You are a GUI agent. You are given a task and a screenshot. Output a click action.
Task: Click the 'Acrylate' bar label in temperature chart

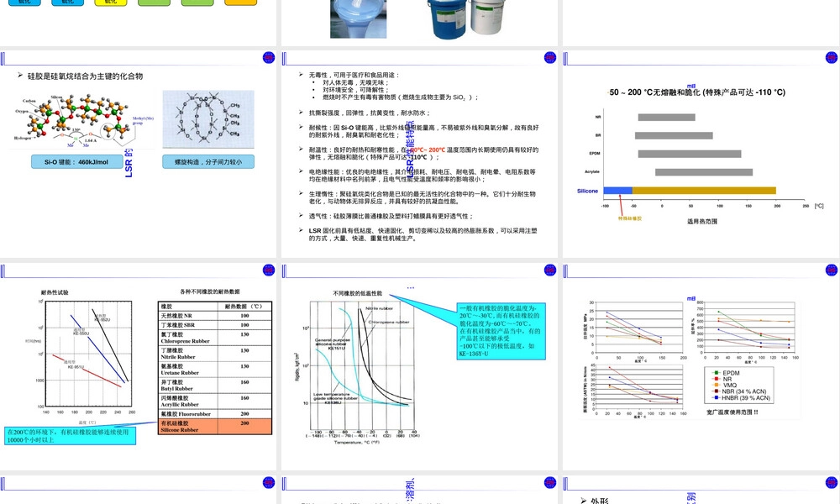[x=592, y=172]
